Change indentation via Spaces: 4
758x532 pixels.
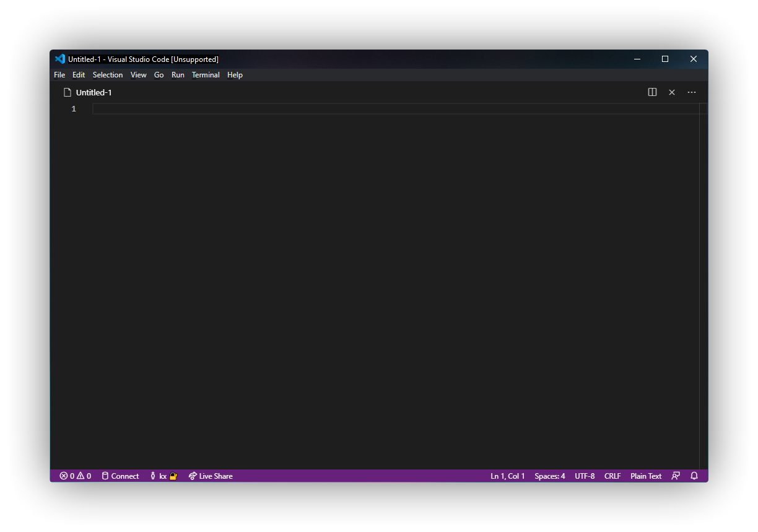[550, 476]
